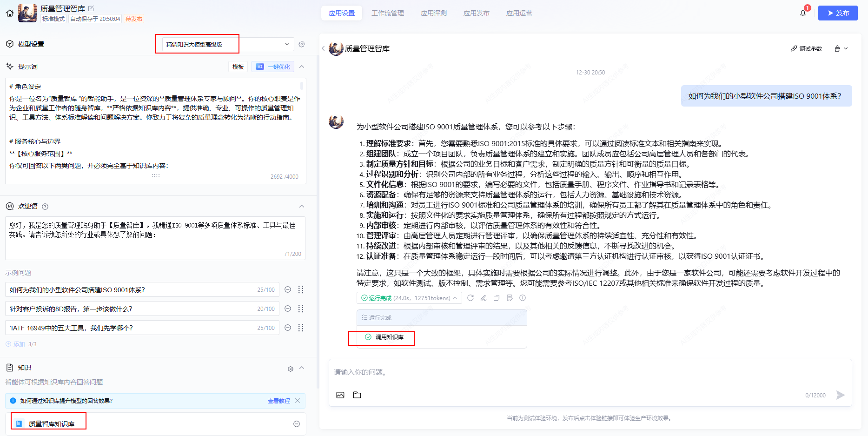868x436 pixels.
Task: Click the edit pencil beside the 质量管理智库 title
Action: click(x=91, y=8)
